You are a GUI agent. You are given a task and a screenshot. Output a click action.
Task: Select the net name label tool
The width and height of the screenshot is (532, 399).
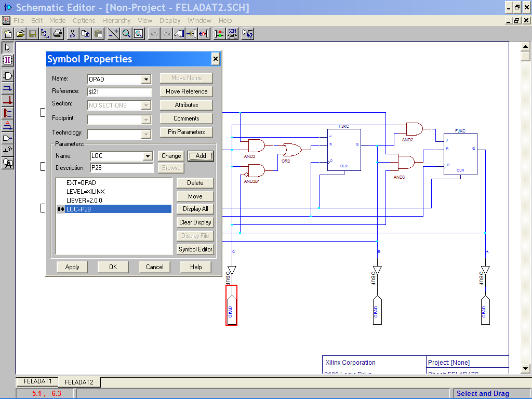[x=7, y=126]
